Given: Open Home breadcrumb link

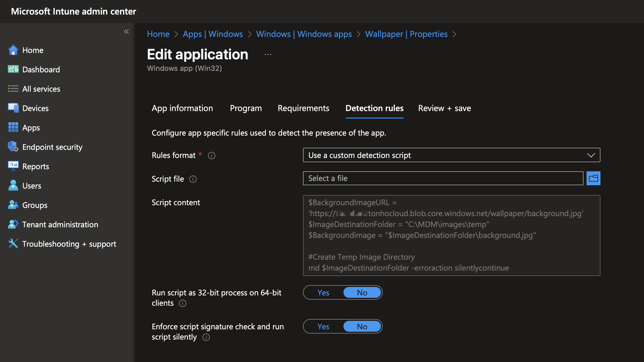Looking at the screenshot, I should coord(158,34).
